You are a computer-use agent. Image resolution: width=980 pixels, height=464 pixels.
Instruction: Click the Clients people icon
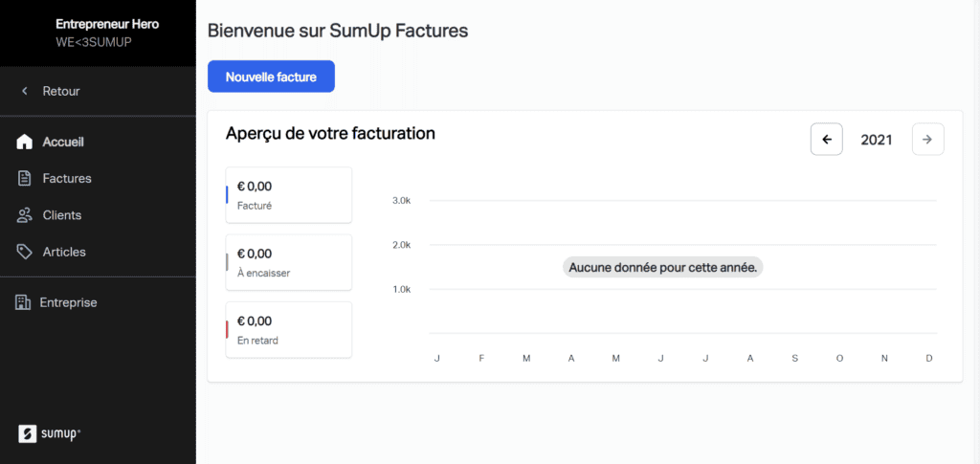click(25, 215)
